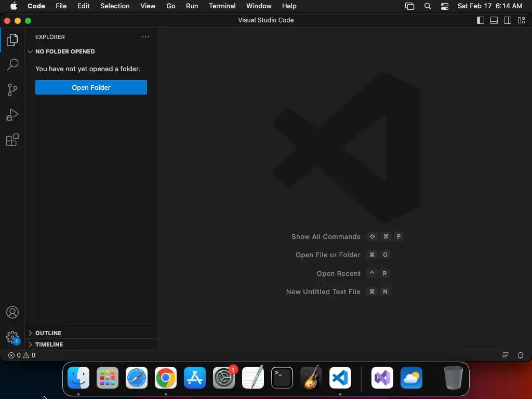Click the Open Folder button
Image resolution: width=532 pixels, height=399 pixels.
[x=91, y=87]
